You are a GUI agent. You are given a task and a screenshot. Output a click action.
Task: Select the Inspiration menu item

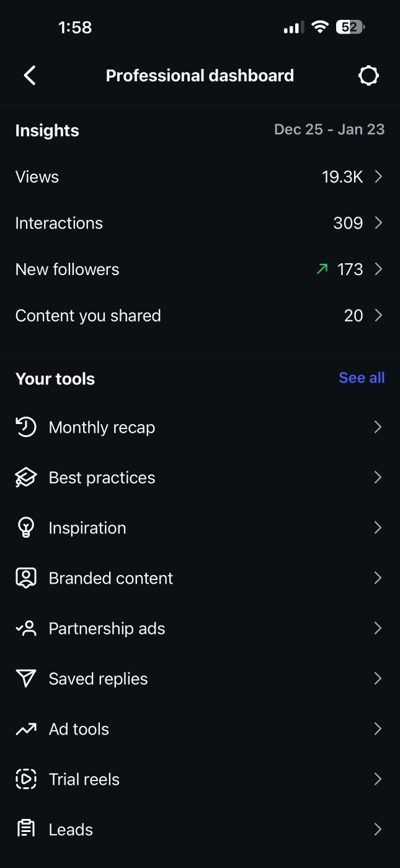pyautogui.click(x=87, y=528)
